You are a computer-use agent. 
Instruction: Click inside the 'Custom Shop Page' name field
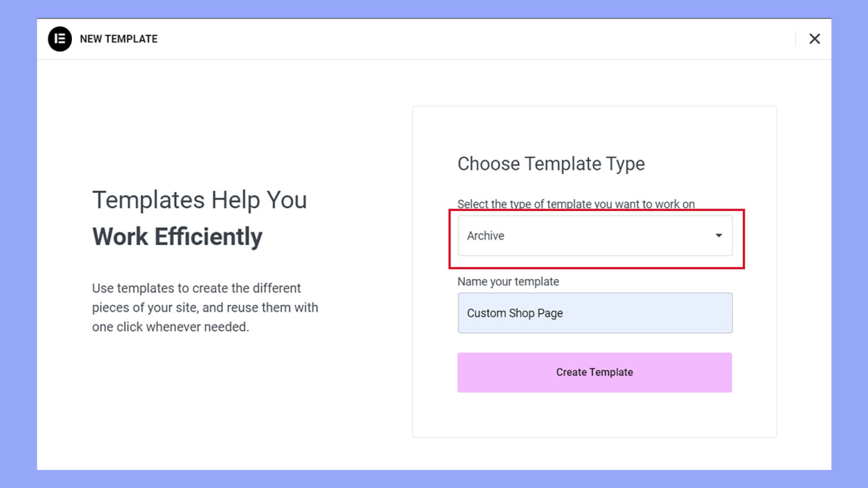(594, 313)
